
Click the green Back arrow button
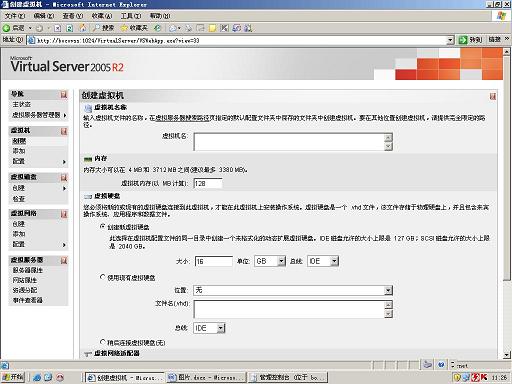click(6, 28)
